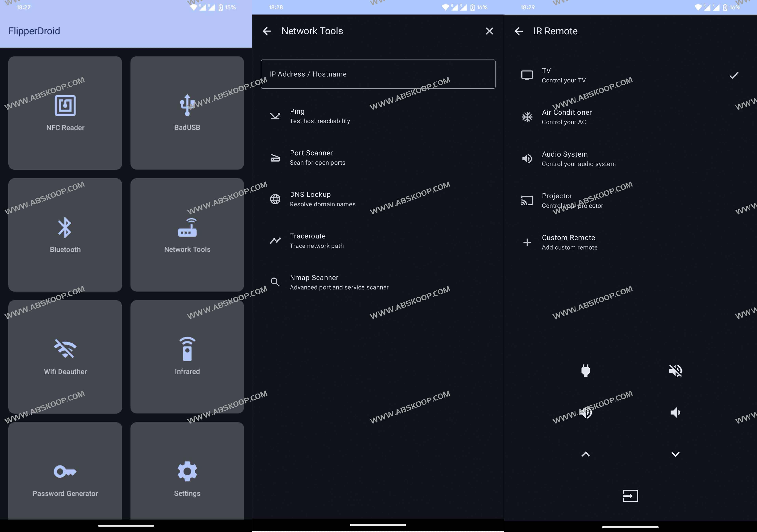757x532 pixels.
Task: Tap the input source icon on the remote
Action: point(630,496)
